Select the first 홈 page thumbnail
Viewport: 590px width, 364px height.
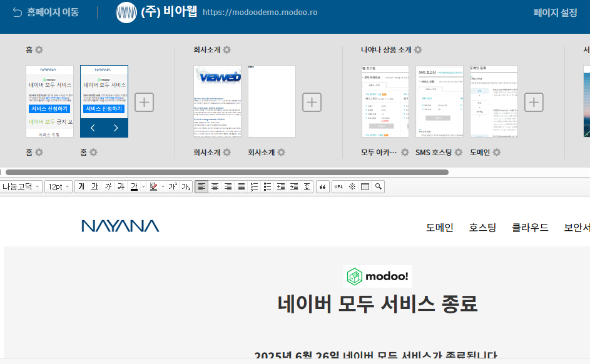[49, 101]
